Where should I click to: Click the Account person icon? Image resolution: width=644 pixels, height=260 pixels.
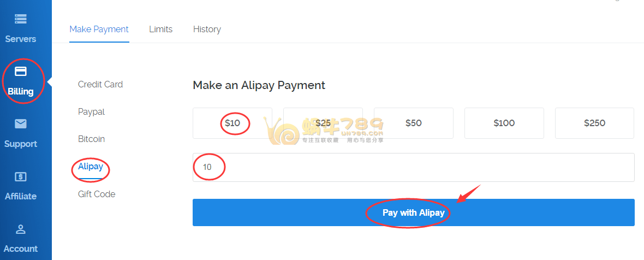[x=21, y=229]
